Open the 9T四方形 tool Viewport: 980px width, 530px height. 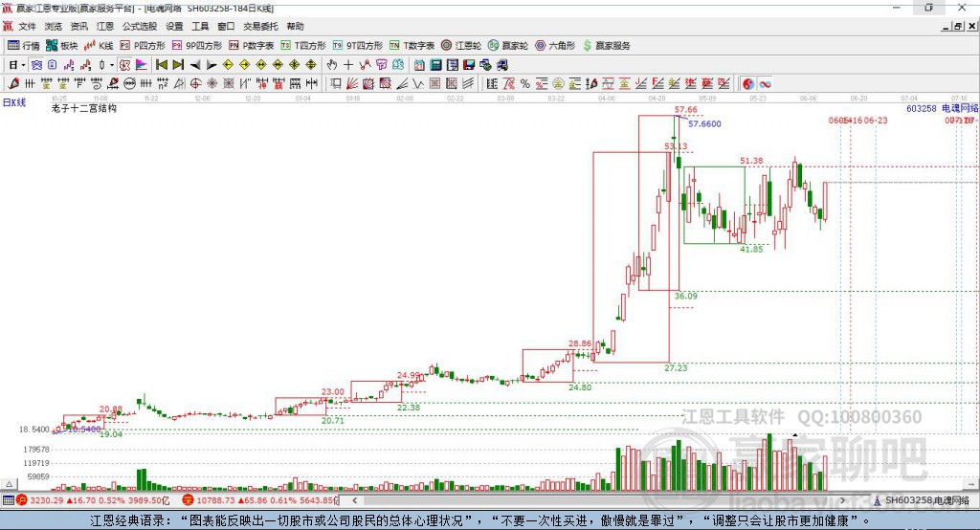(x=358, y=46)
